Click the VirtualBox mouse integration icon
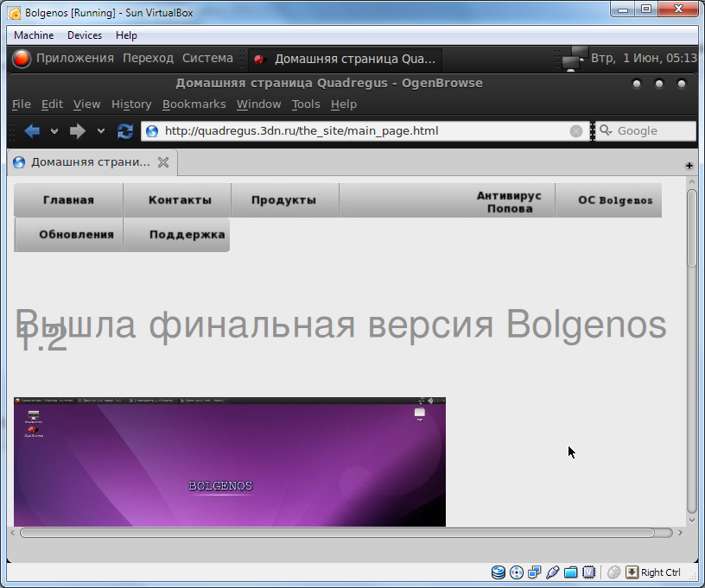Viewport: 705px width, 588px height. point(613,572)
